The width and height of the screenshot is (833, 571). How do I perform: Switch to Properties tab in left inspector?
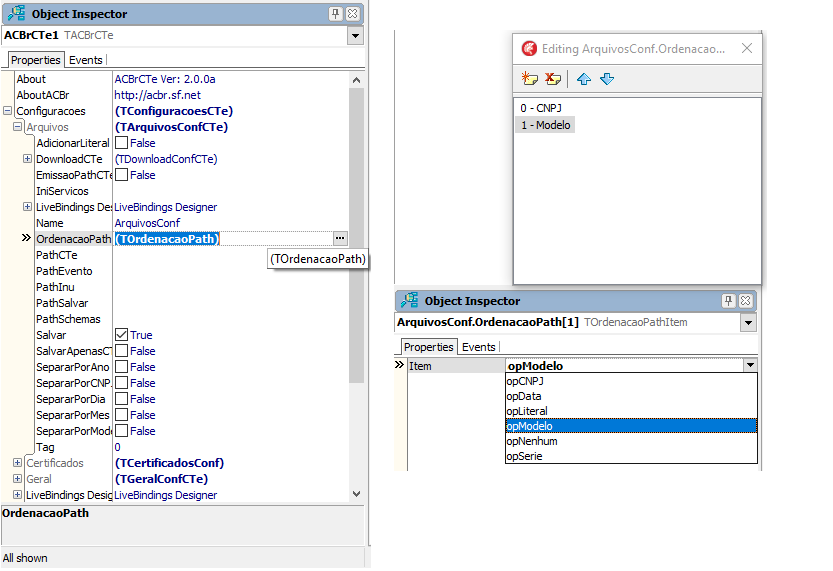[36, 60]
